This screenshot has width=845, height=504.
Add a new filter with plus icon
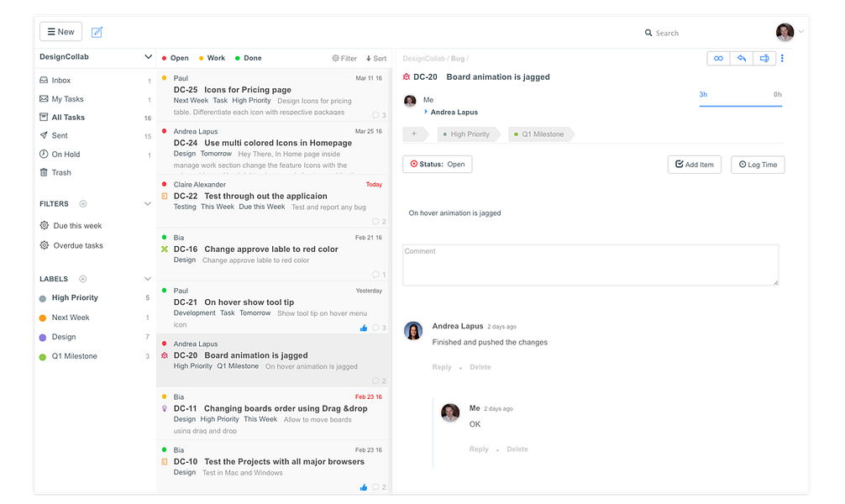tap(83, 204)
